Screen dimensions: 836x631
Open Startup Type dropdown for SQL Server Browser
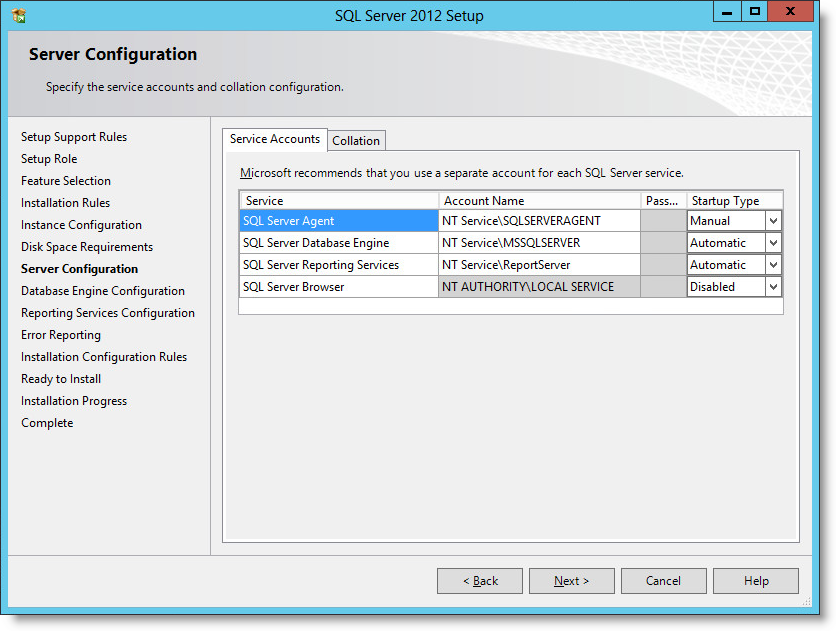point(773,287)
